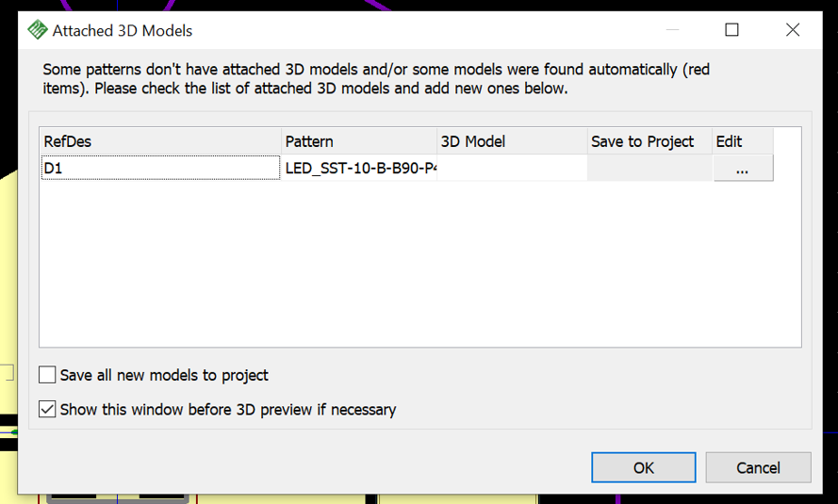Minimize the Attached 3D Models dialog
The height and width of the screenshot is (504, 838).
(x=672, y=30)
